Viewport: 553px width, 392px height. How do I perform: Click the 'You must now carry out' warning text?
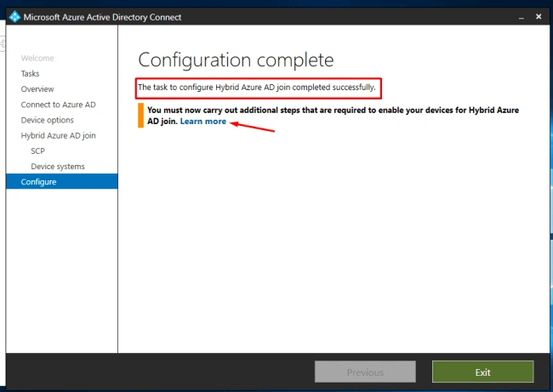tap(333, 116)
